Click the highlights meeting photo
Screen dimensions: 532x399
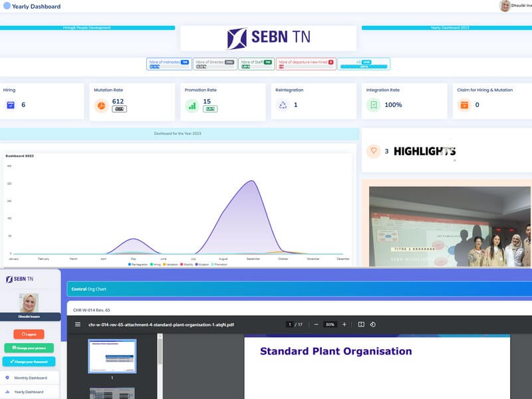tap(450, 226)
